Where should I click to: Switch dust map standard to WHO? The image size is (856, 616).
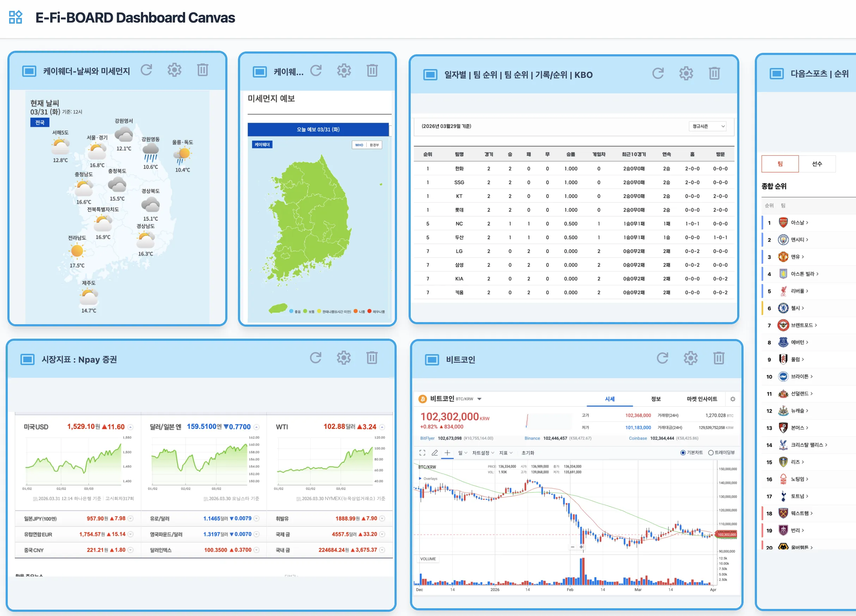(359, 145)
